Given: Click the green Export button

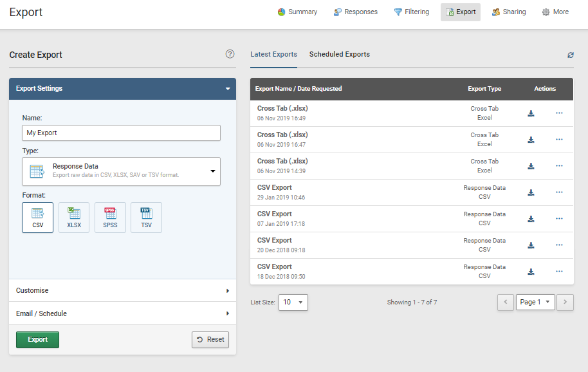Looking at the screenshot, I should [x=37, y=339].
